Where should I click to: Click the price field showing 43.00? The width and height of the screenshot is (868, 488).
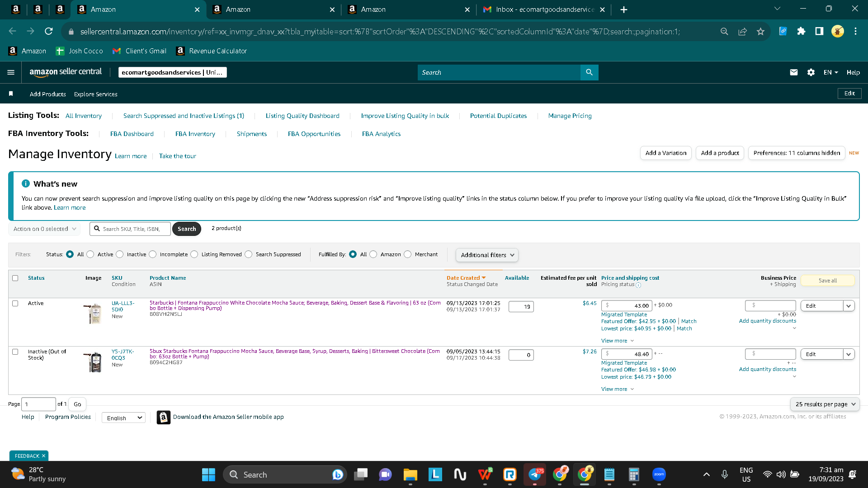point(627,306)
